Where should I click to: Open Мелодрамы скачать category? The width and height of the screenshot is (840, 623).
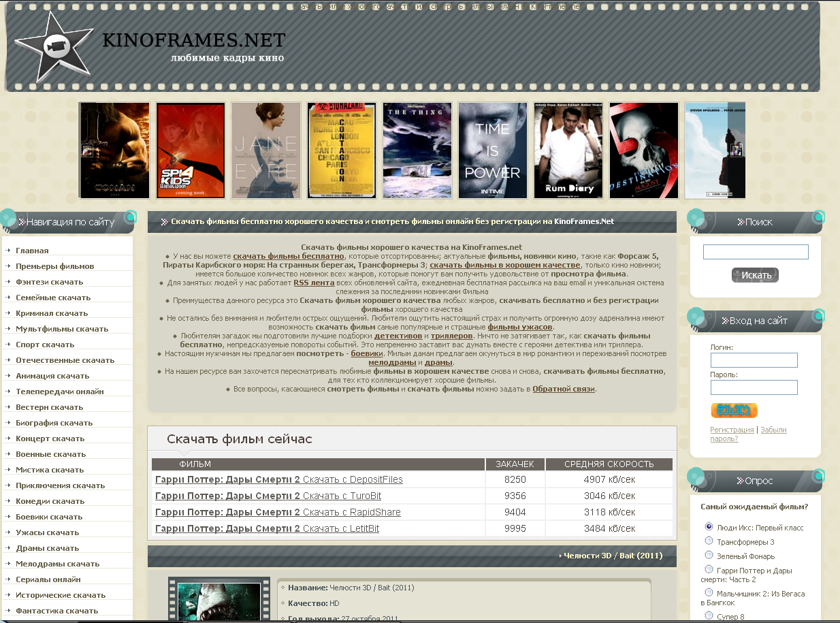58,564
